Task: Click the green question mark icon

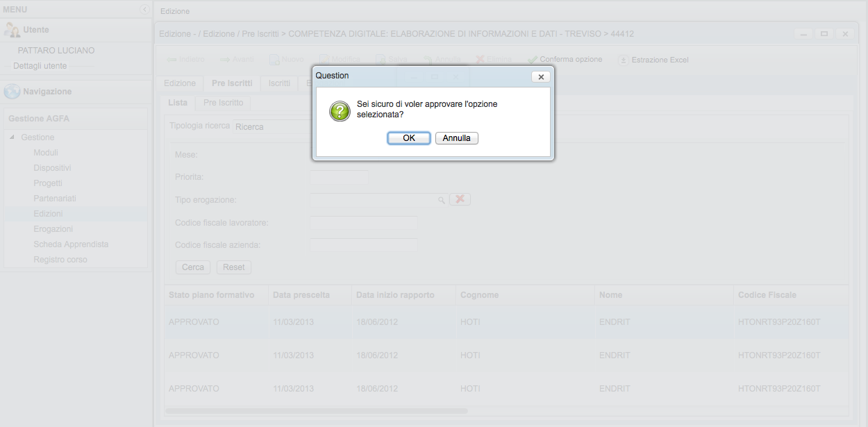Action: (340, 111)
